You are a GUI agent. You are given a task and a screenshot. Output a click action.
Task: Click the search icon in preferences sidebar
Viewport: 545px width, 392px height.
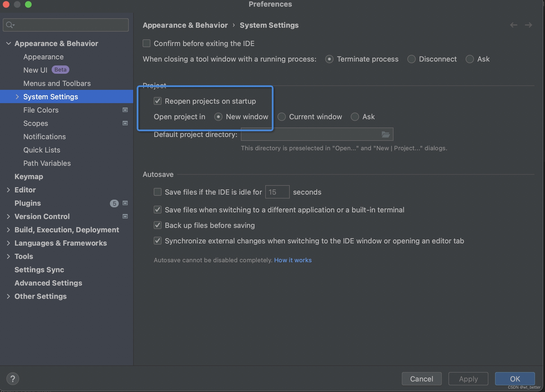click(x=9, y=24)
